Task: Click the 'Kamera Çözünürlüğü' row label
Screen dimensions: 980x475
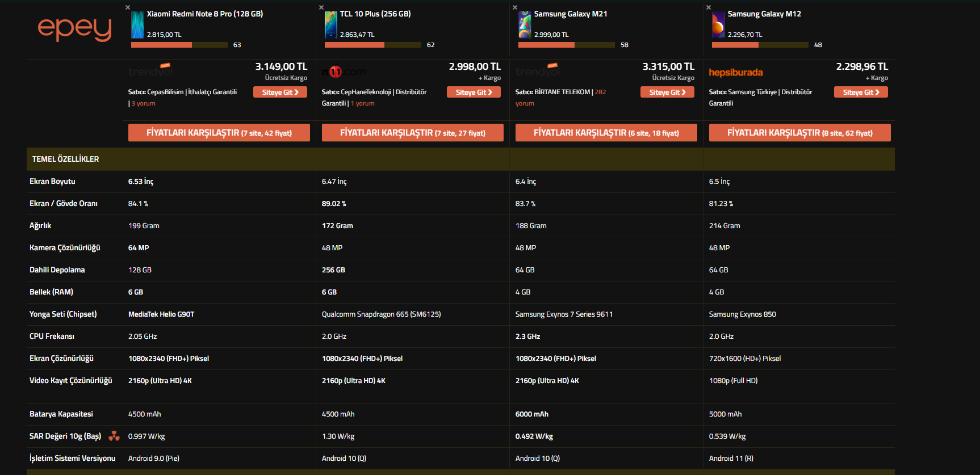Action: point(65,247)
